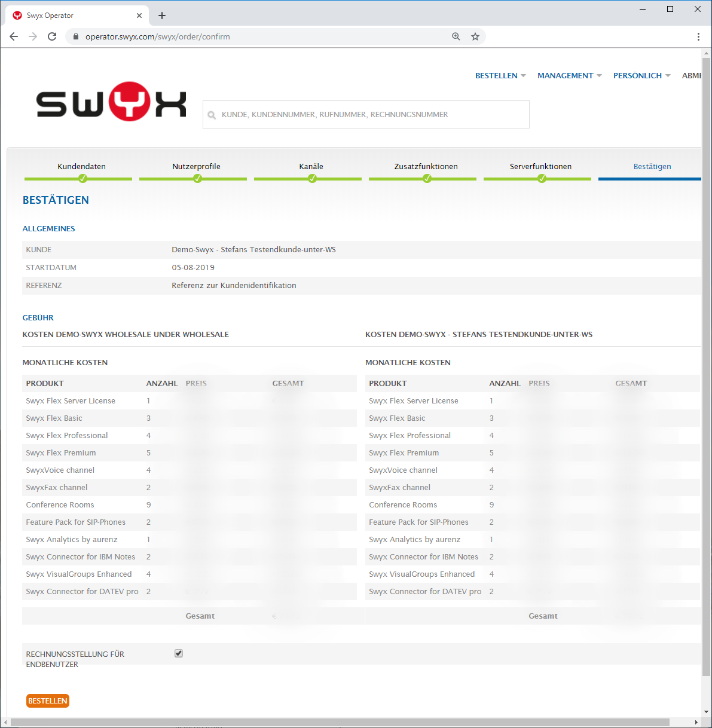Viewport: 712px width, 728px height.
Task: Click 'Swyx Connector for DATEV pro' in right table
Action: pos(425,592)
